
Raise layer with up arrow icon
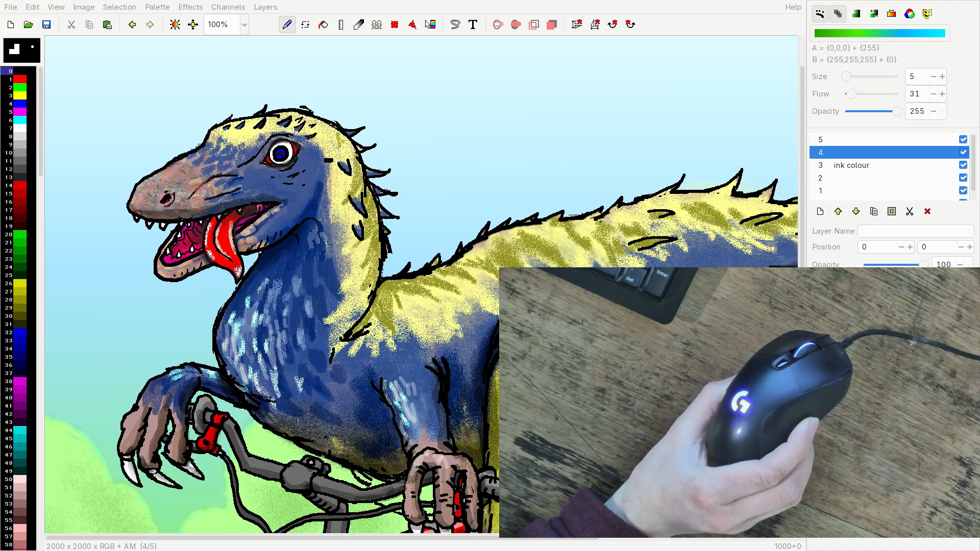838,211
